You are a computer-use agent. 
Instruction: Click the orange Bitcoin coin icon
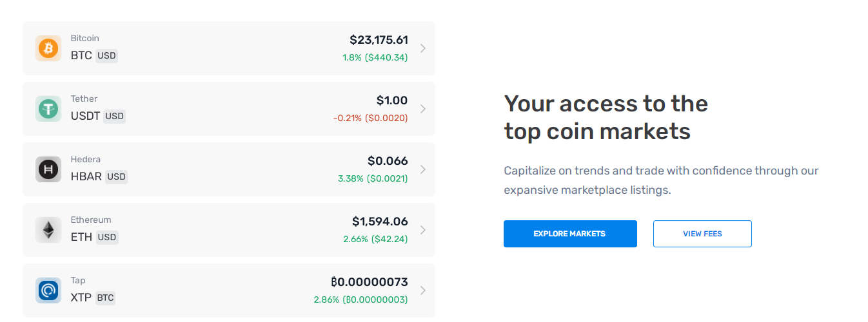[x=48, y=48]
